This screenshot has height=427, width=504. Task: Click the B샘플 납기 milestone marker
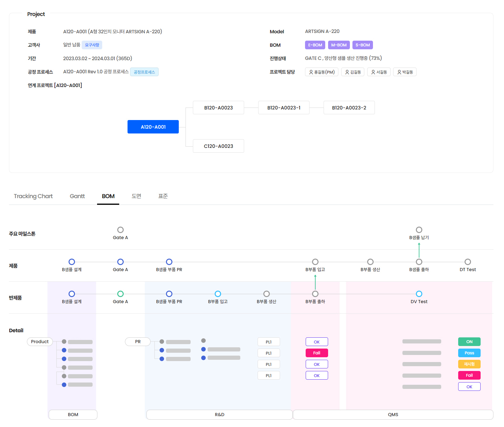419,230
